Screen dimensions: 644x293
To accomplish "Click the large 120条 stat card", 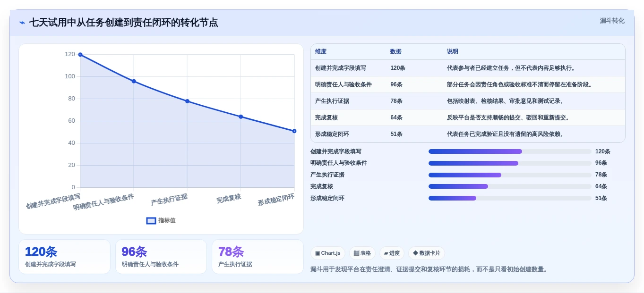I will 64,257.
